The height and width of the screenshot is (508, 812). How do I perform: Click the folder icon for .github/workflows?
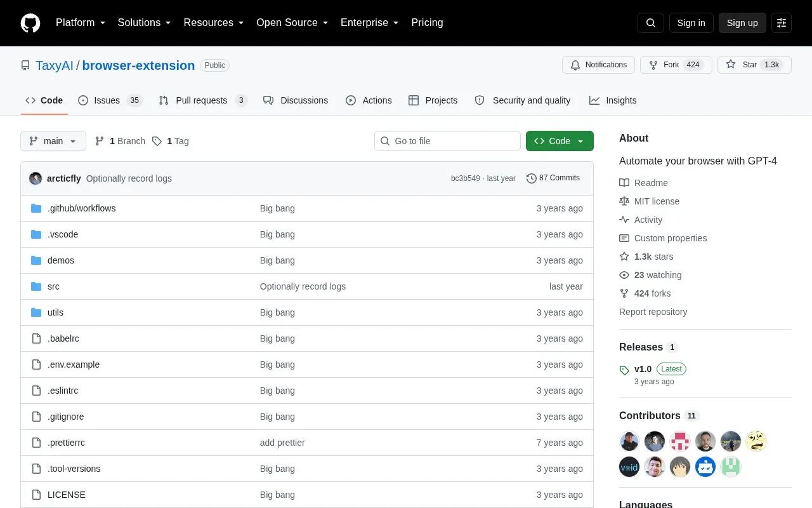[36, 208]
